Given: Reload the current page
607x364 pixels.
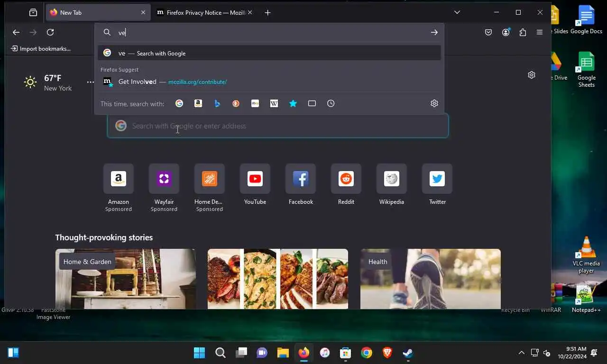Looking at the screenshot, I should (50, 32).
